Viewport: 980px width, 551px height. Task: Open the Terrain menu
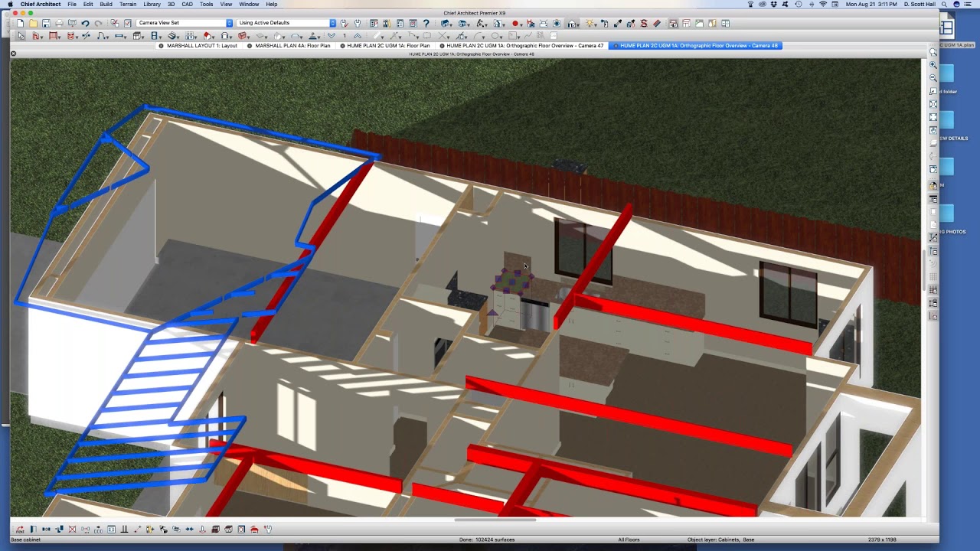tap(128, 5)
